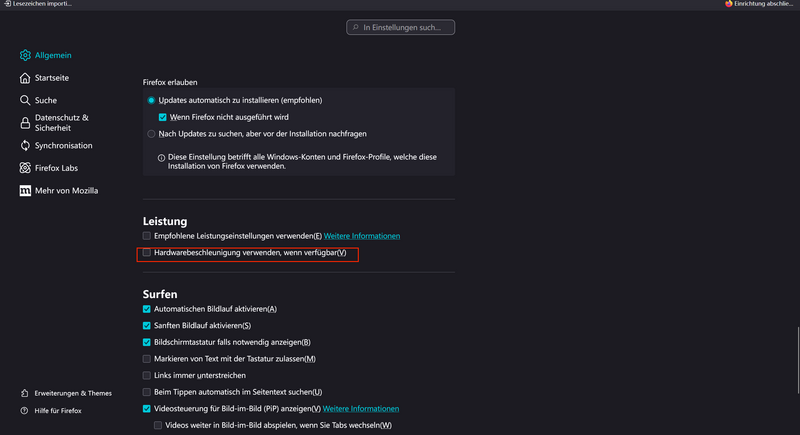Focus the In Einstellungen suchen field

[x=401, y=28]
